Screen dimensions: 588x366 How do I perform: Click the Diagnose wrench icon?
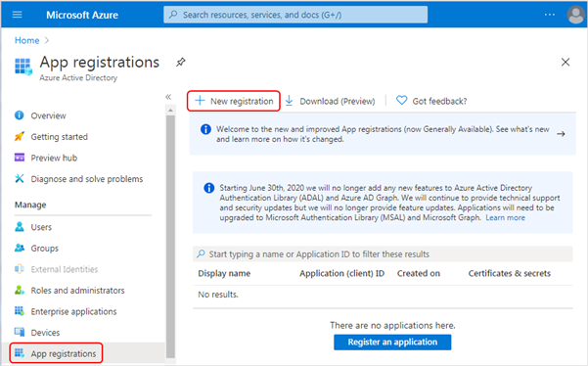click(20, 178)
